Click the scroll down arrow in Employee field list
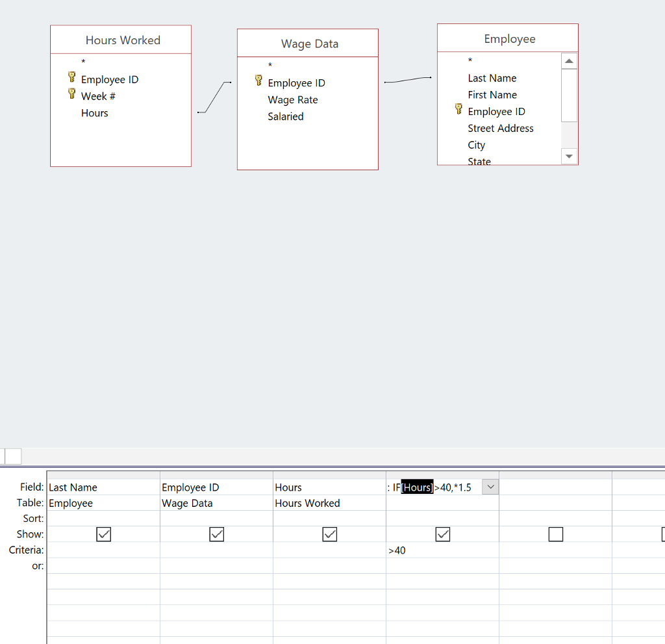 pyautogui.click(x=569, y=156)
